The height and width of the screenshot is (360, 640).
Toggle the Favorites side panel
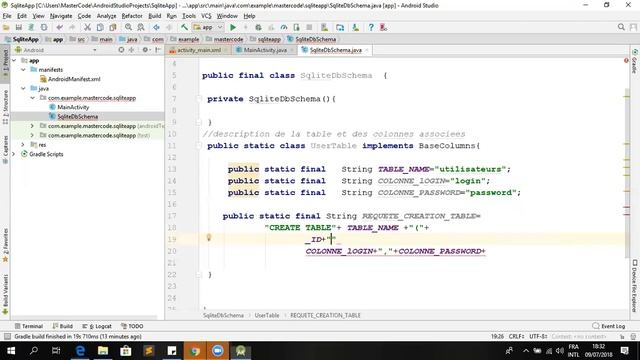[x=5, y=245]
